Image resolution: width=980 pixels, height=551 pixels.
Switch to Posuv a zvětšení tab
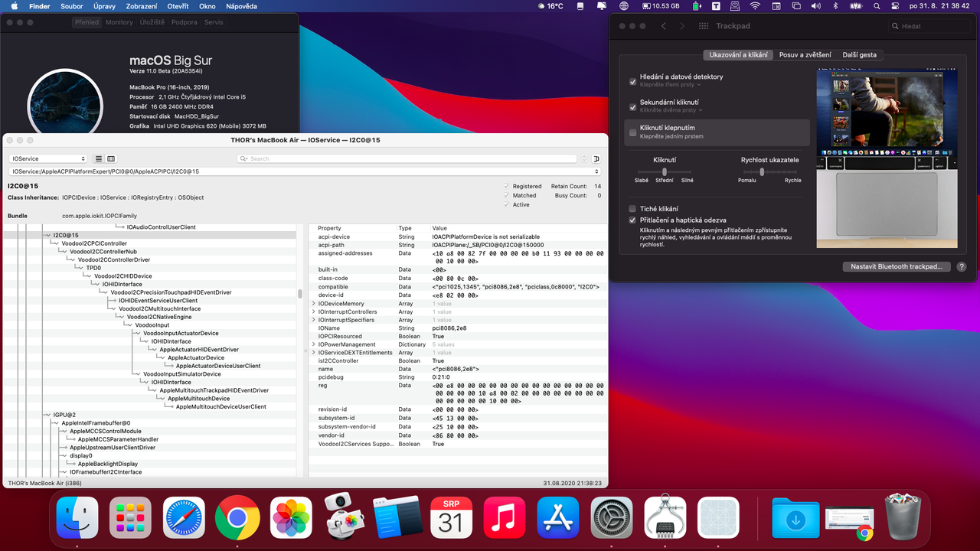[805, 55]
